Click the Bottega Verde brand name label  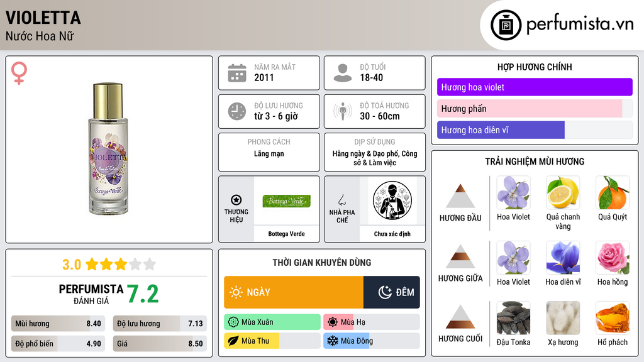[286, 234]
